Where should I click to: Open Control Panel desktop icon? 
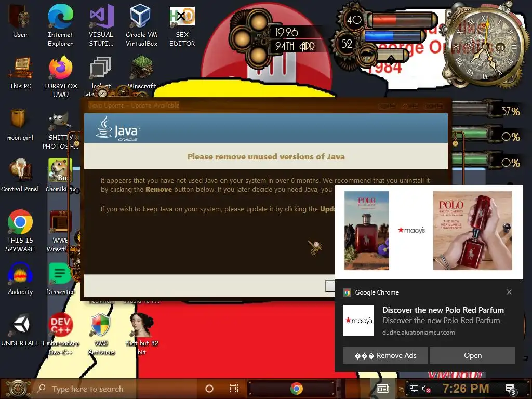point(20,176)
